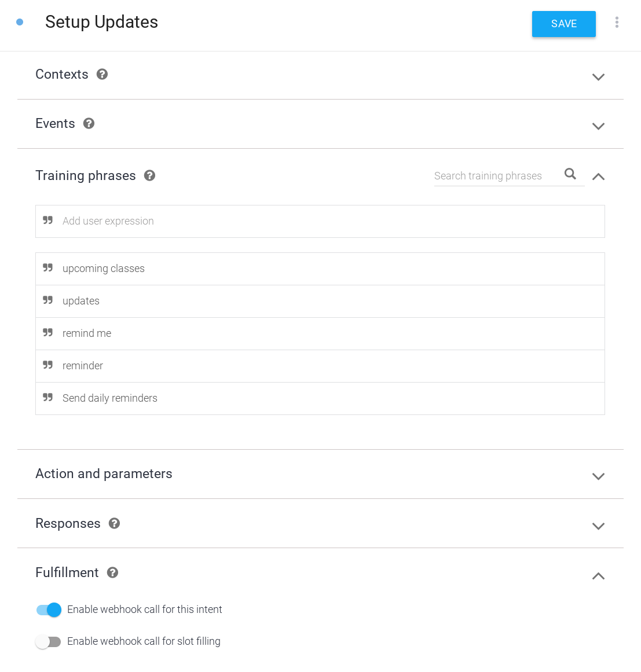This screenshot has width=641, height=672.
Task: Save the intent with the SAVE button
Action: point(563,24)
